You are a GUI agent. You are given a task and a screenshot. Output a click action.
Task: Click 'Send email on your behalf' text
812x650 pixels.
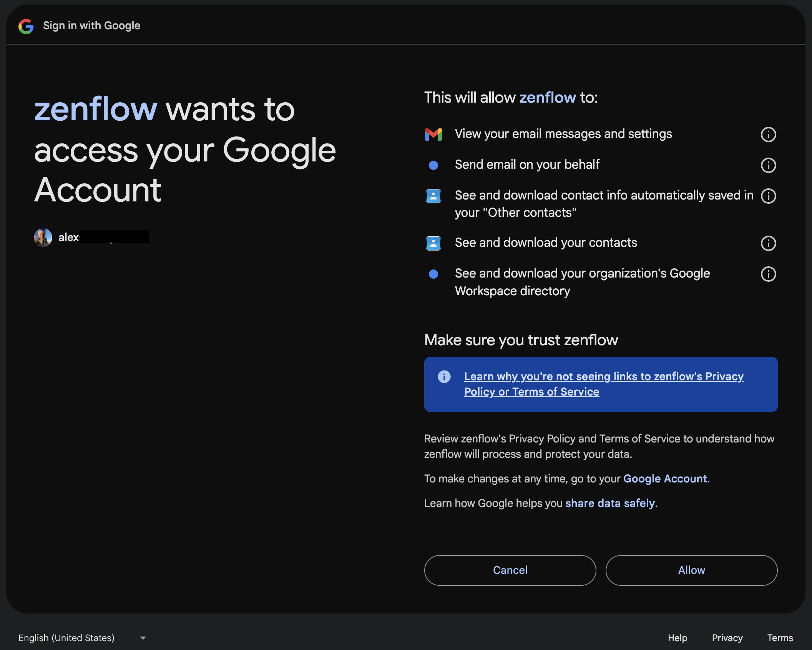(x=527, y=165)
